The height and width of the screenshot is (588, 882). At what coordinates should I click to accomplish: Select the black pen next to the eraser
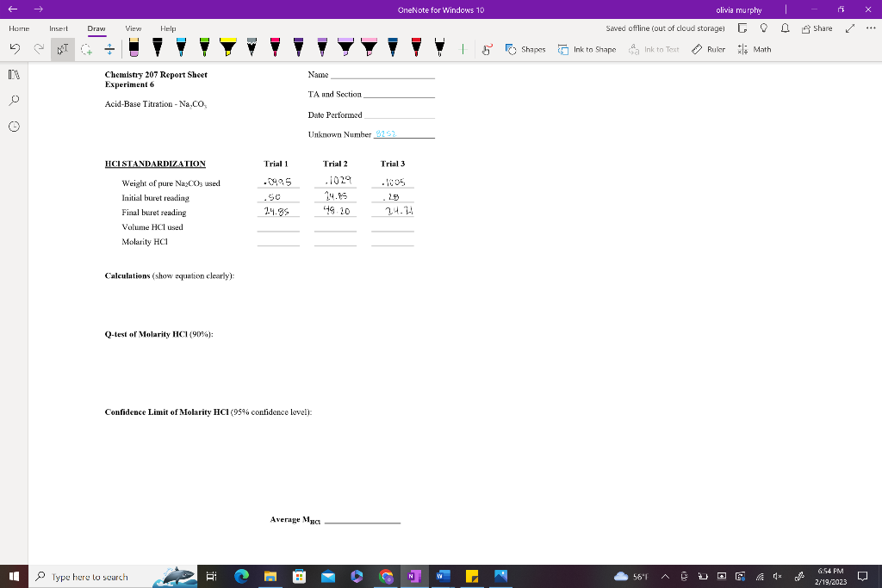[x=158, y=47]
